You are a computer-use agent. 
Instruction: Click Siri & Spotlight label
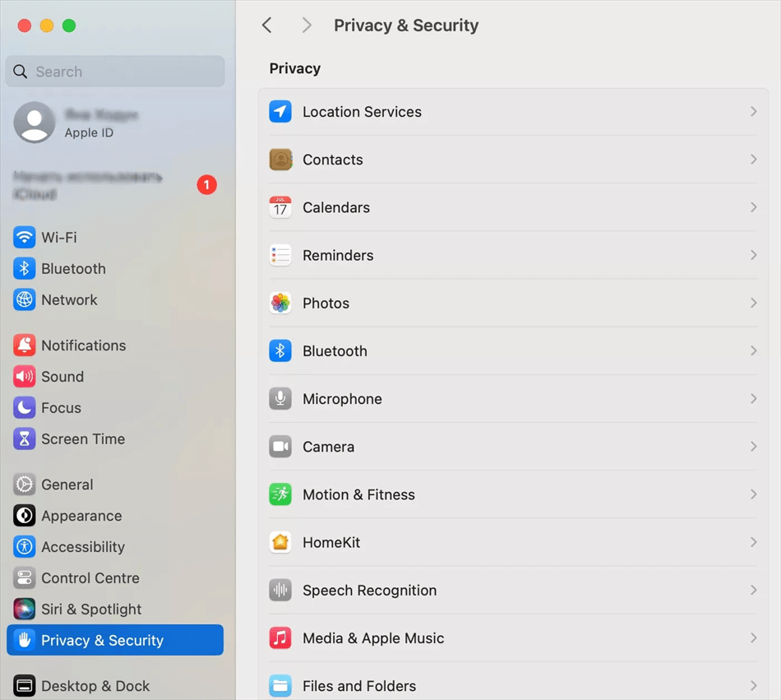click(91, 610)
